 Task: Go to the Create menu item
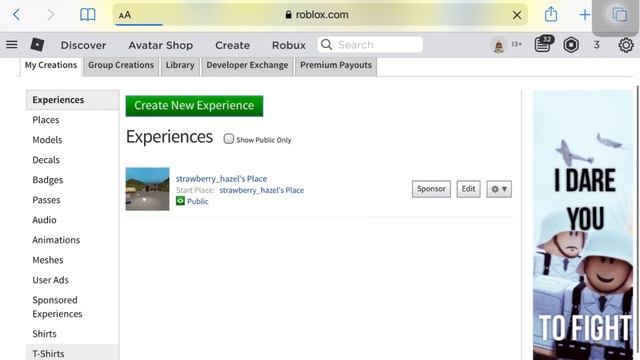[x=232, y=45]
